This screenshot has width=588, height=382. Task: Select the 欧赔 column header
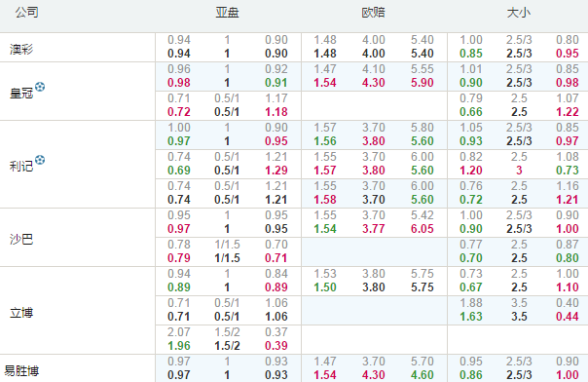374,13
